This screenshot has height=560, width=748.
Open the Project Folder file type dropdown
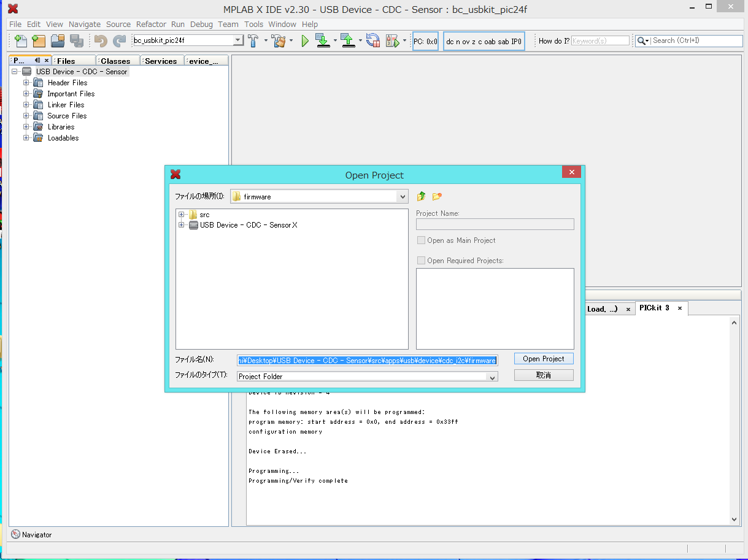492,377
